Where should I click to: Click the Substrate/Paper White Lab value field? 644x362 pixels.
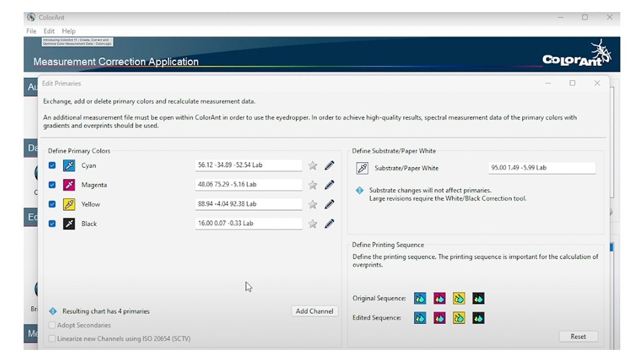click(542, 168)
